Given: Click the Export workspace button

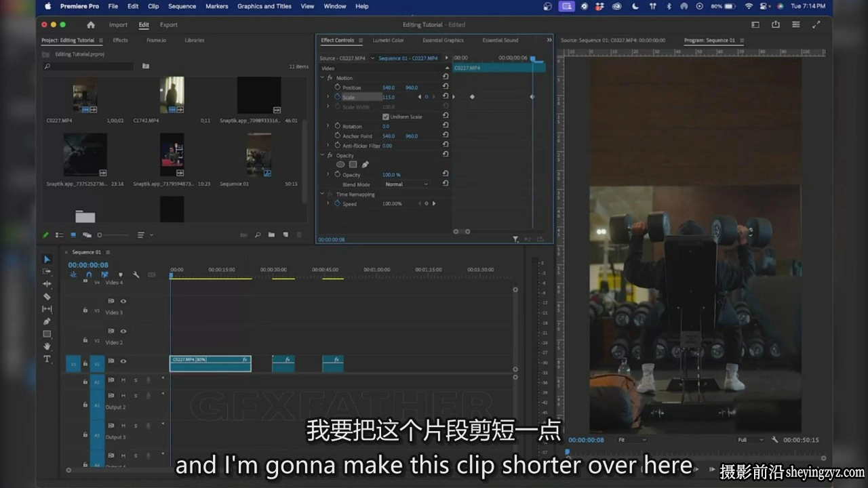Looking at the screenshot, I should pyautogui.click(x=169, y=25).
